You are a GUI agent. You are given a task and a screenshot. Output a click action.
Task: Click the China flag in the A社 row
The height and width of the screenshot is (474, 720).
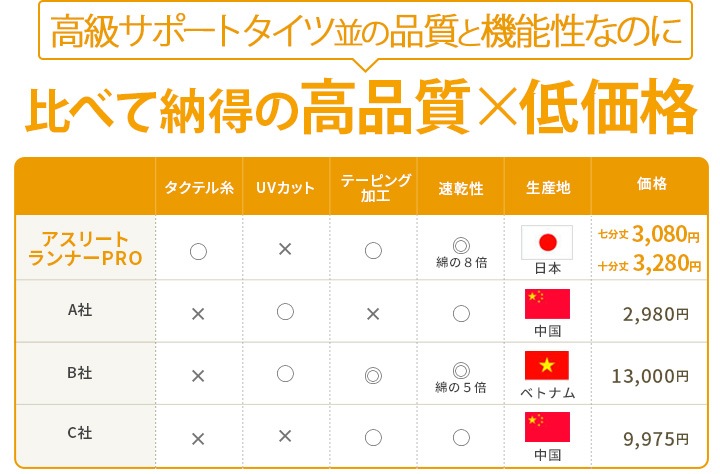coord(547,304)
